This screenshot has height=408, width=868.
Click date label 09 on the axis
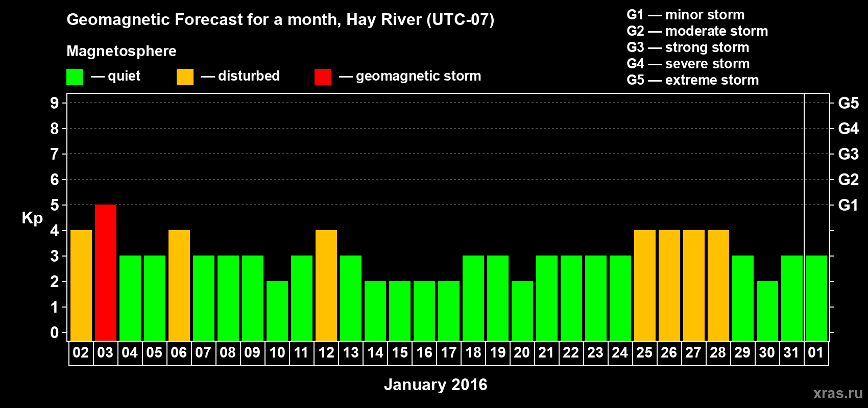click(252, 352)
